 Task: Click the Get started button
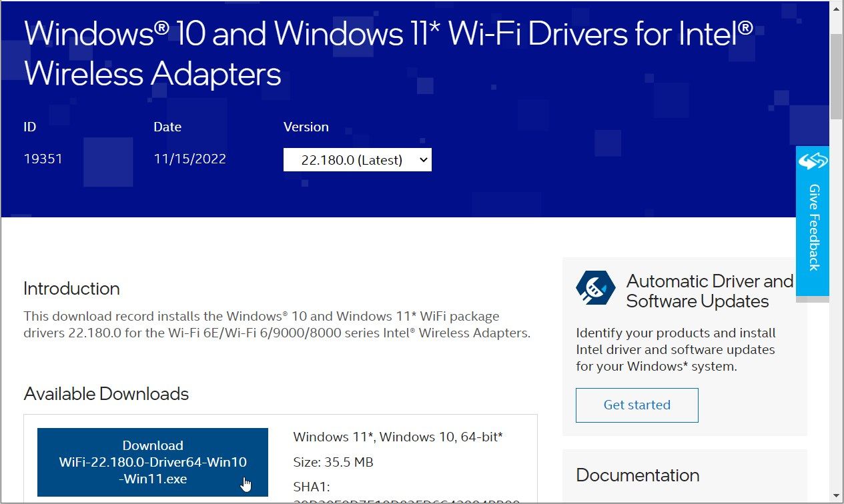click(x=637, y=405)
